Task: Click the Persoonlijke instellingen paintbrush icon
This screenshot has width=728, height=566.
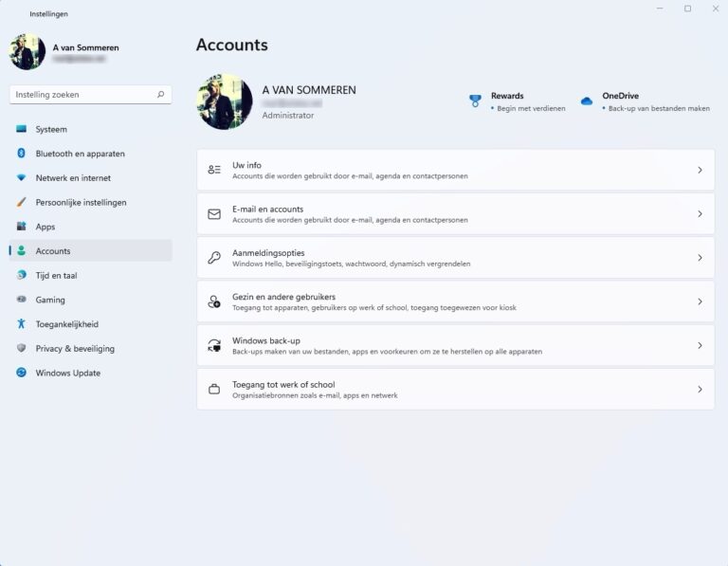Action: coord(21,202)
